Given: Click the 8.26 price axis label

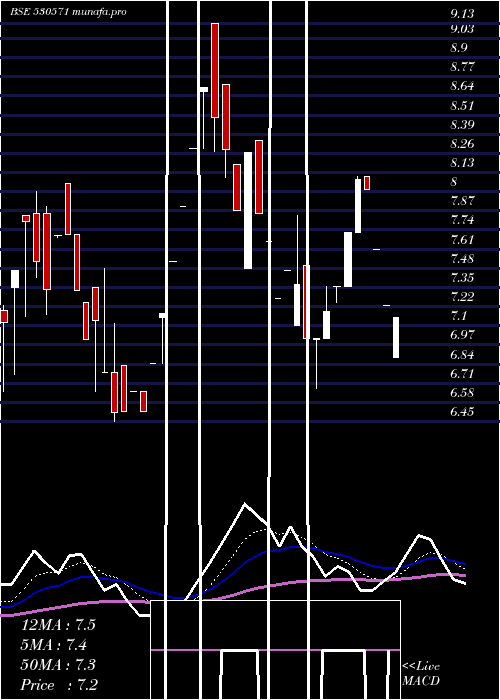Looking at the screenshot, I should coord(462,143).
